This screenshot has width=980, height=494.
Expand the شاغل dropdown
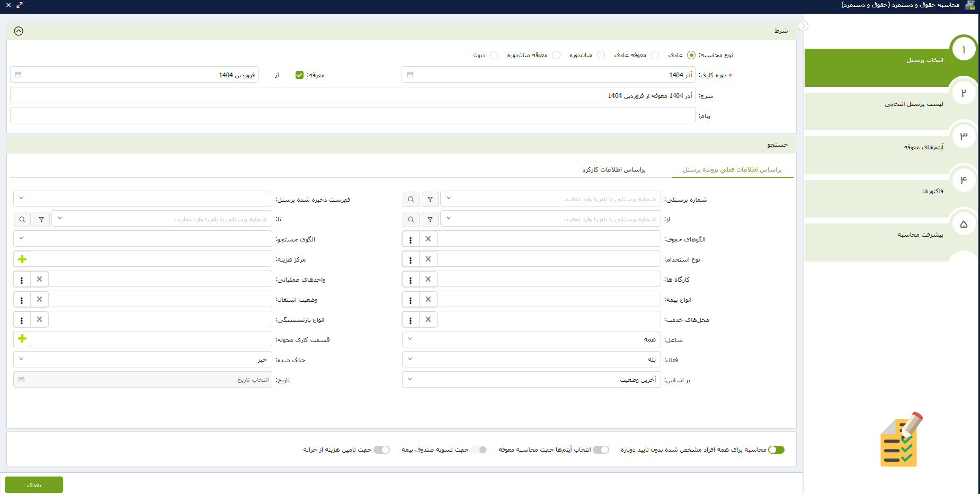(x=531, y=339)
